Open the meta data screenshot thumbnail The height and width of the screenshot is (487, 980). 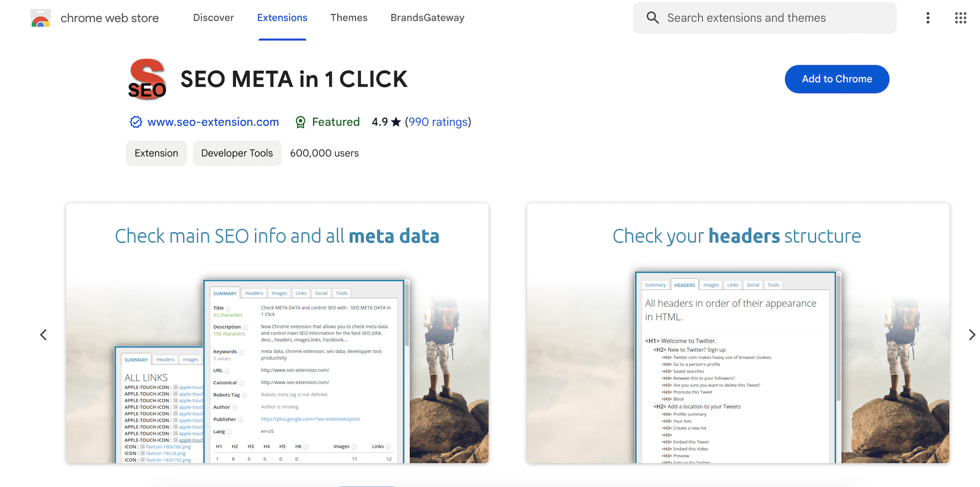(x=277, y=333)
